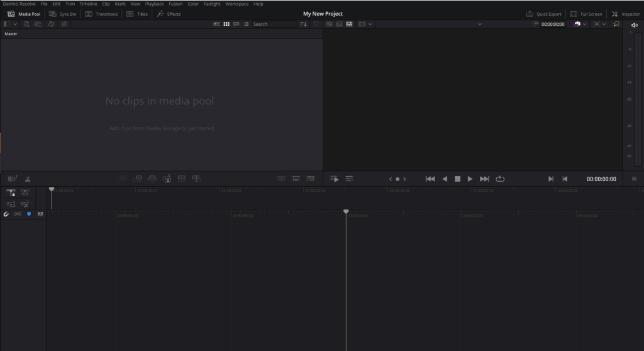This screenshot has width=644, height=351.
Task: Open the File menu
Action: [x=44, y=4]
